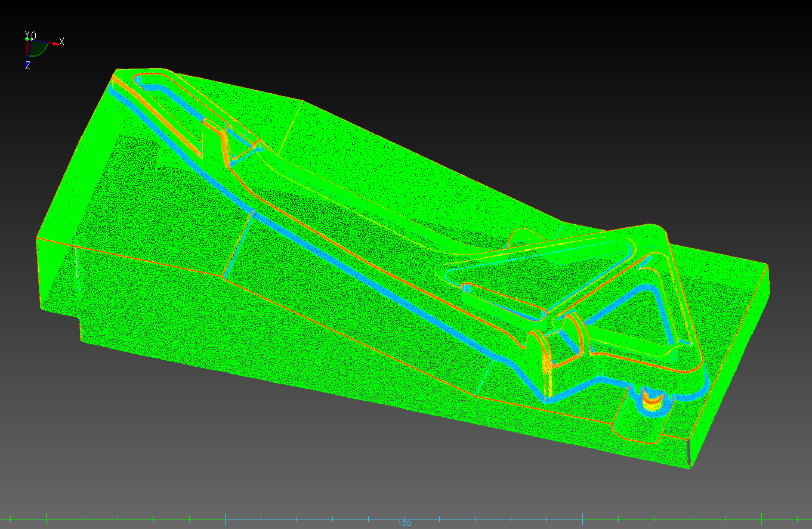
Task: Select the origin label 0 on the axis gizmo
Action: [34, 35]
